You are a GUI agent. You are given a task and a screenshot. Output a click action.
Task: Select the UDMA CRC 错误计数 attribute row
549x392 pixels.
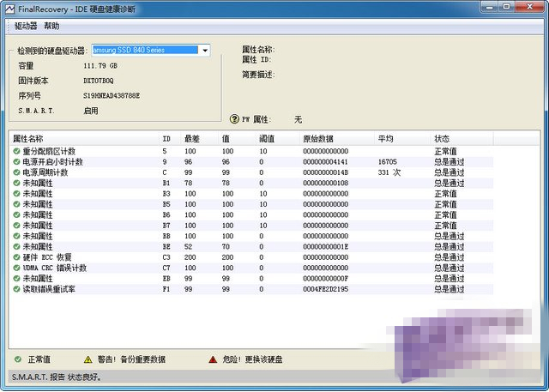point(251,268)
